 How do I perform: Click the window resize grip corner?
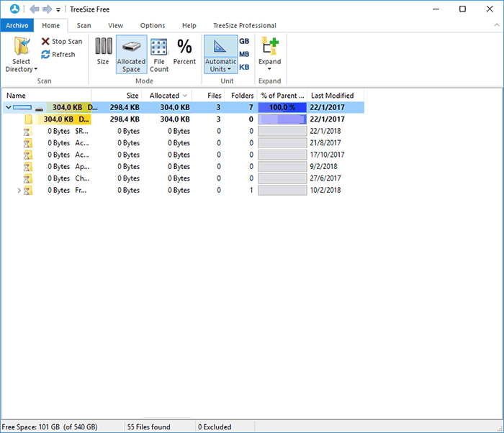coord(500,429)
